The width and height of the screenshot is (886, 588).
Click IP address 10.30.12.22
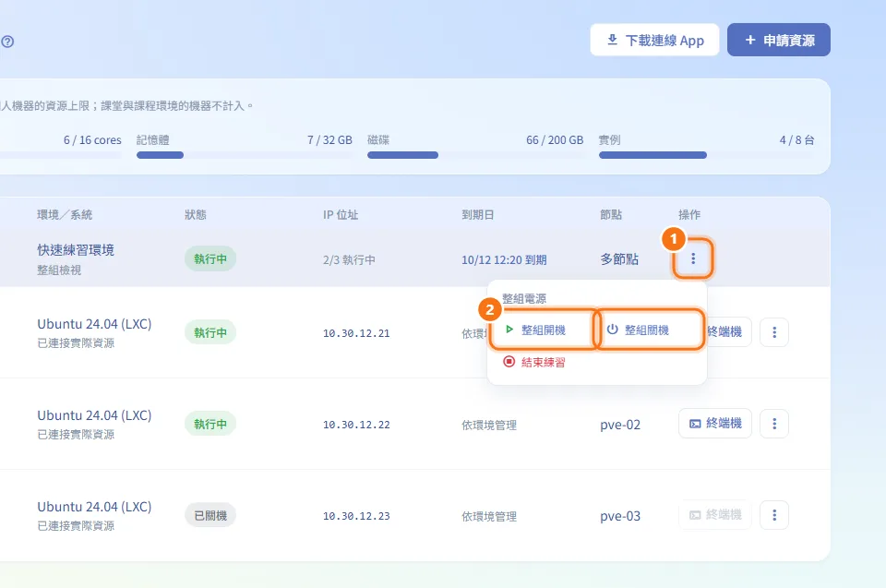(x=356, y=425)
